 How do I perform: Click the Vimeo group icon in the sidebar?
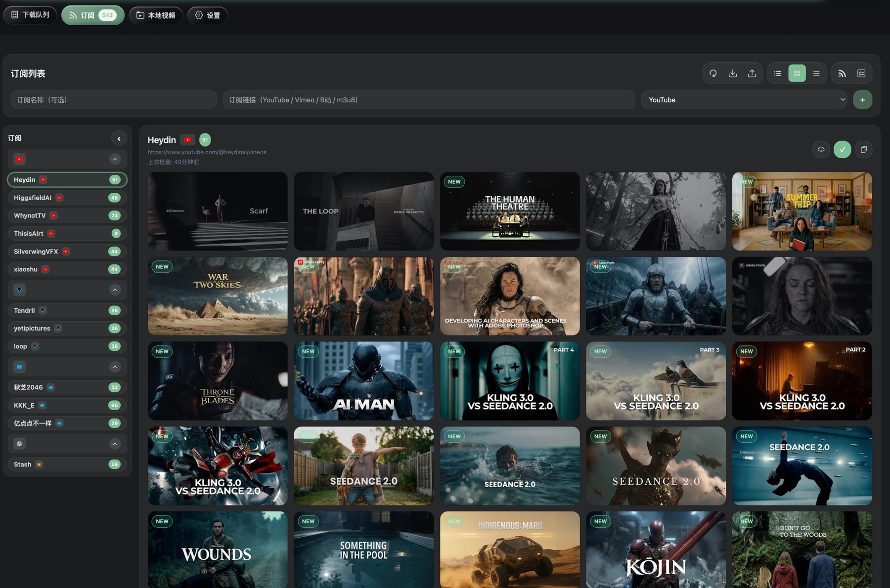coord(19,290)
